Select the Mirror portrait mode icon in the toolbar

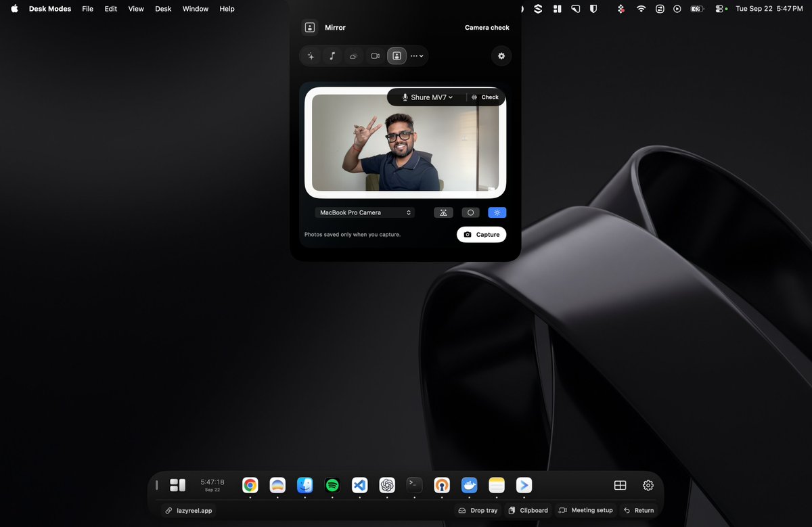click(397, 56)
